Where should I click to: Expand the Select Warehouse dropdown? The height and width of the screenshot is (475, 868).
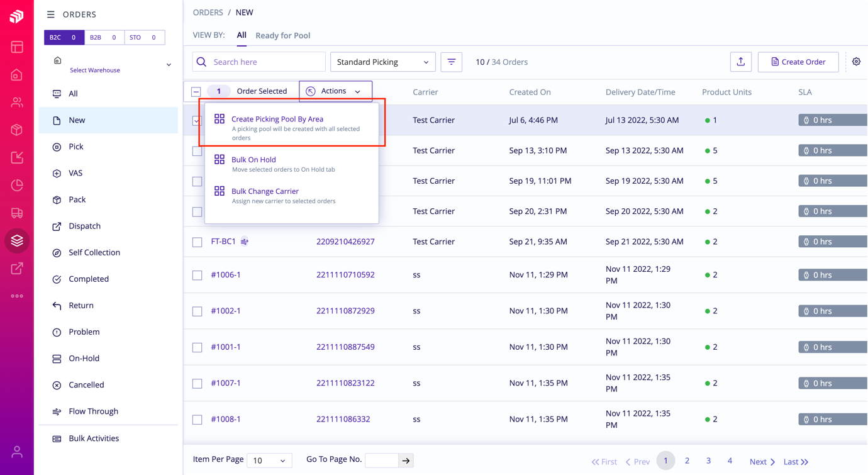112,65
